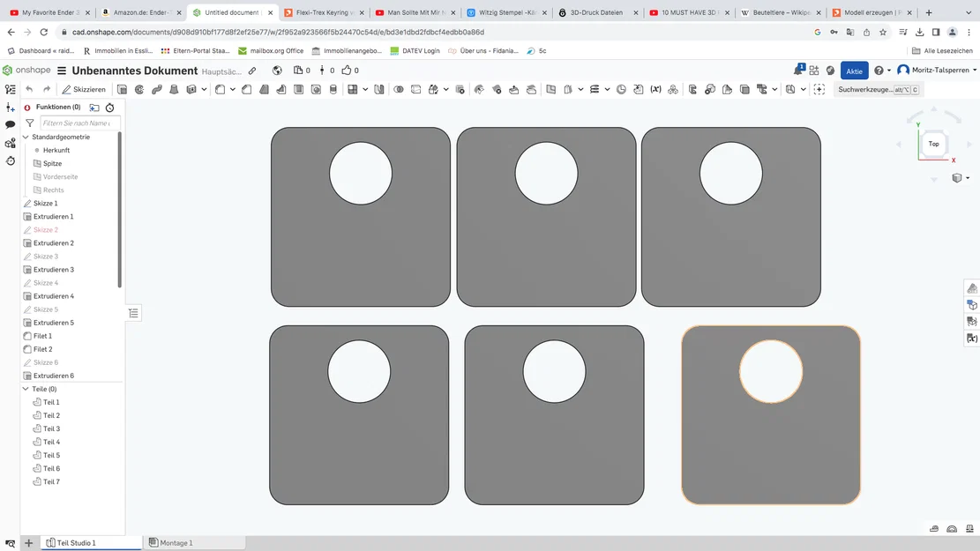Select the Delete part tool
980x551 pixels.
point(460,89)
